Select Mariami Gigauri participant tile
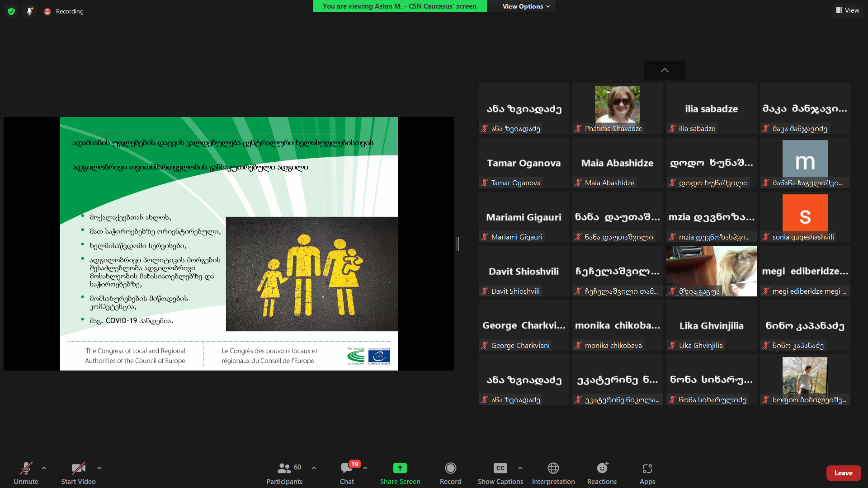Image resolution: width=868 pixels, height=488 pixels. pyautogui.click(x=524, y=217)
